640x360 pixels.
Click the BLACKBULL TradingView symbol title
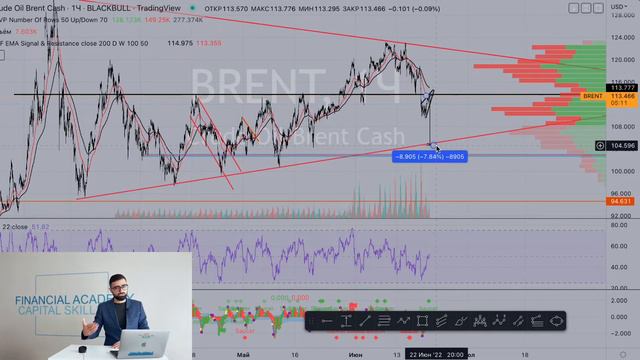click(x=90, y=8)
